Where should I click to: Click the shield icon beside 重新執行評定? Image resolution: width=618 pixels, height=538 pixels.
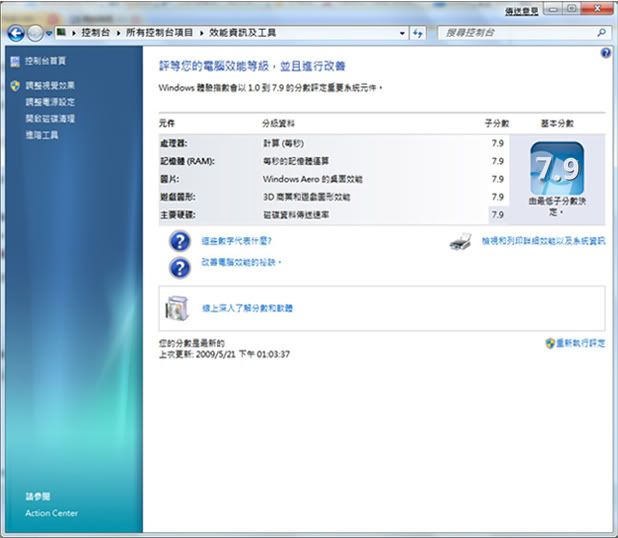(x=550, y=343)
